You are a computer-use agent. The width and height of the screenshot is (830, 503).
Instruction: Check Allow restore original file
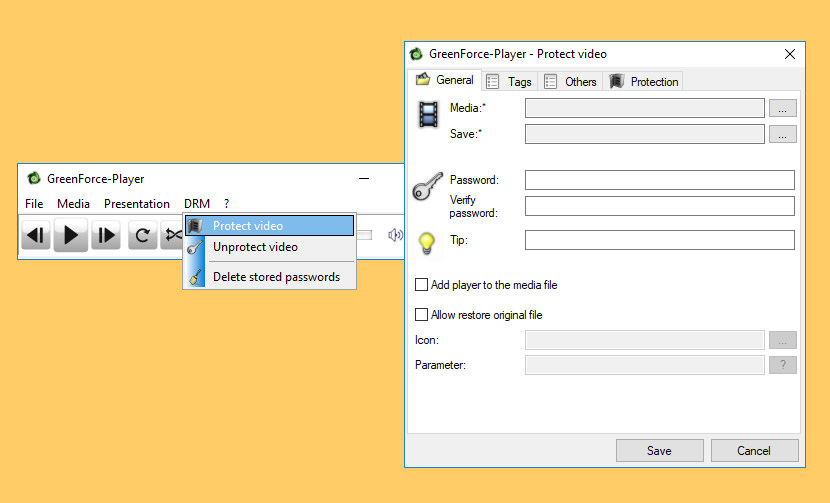pos(421,315)
